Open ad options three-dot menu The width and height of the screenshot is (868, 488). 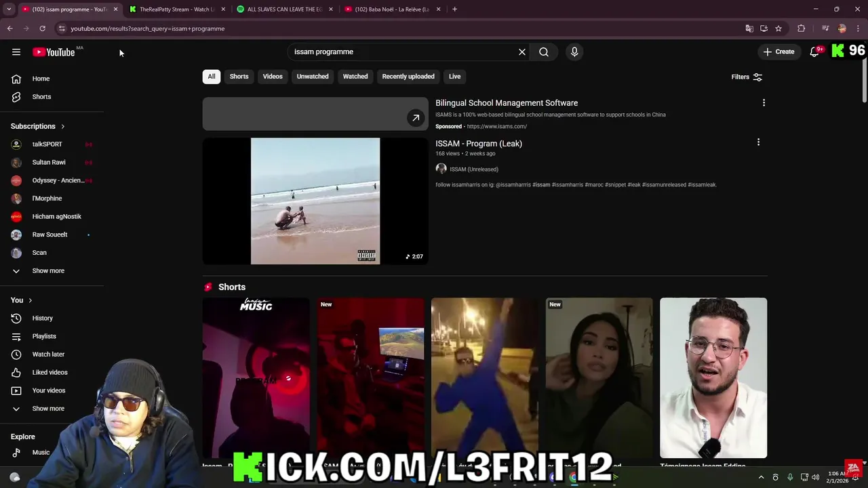(x=764, y=103)
